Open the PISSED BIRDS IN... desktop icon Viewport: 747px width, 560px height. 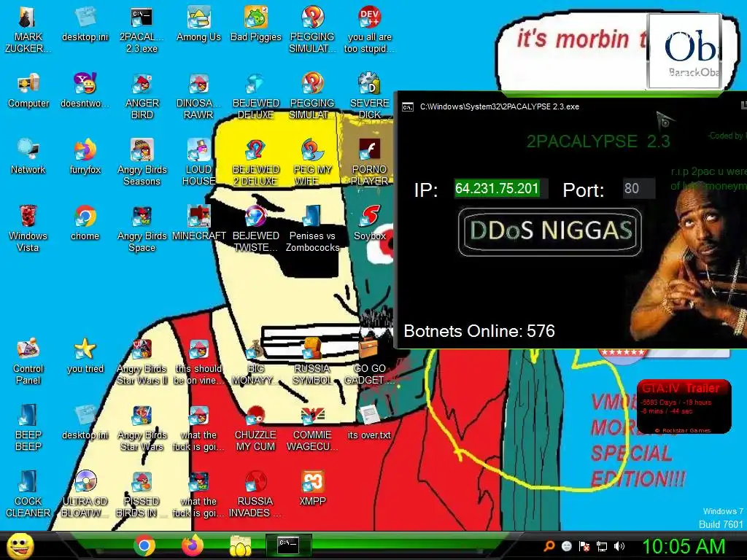(142, 494)
